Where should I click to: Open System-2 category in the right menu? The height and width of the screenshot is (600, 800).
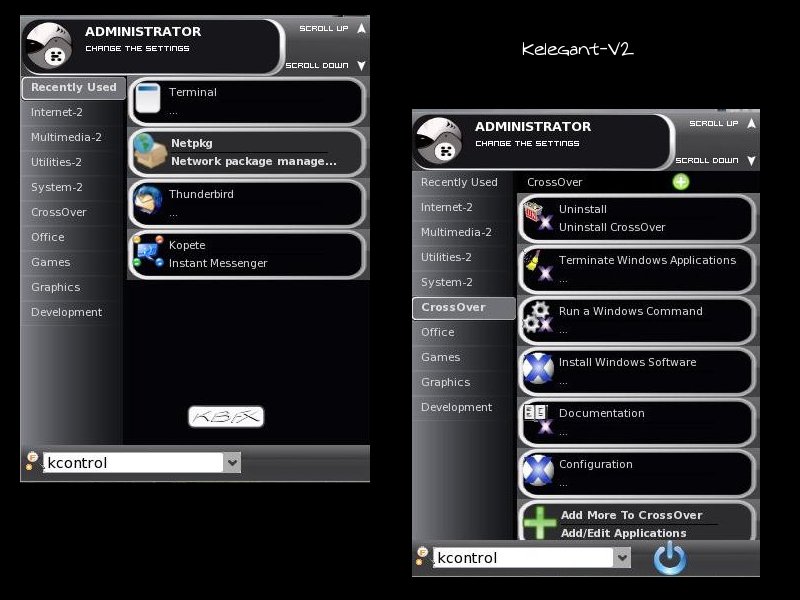(463, 283)
